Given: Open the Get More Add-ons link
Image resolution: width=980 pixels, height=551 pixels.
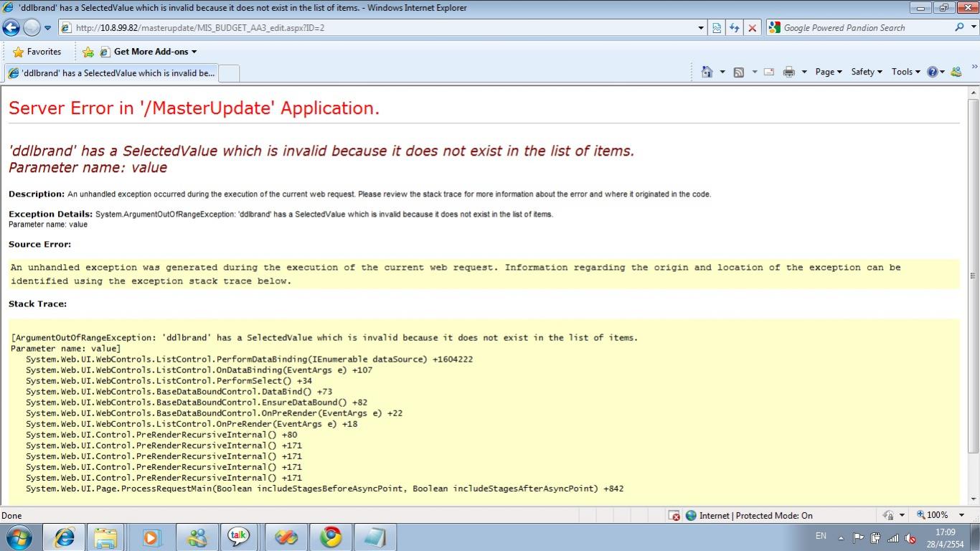Looking at the screenshot, I should tap(149, 52).
